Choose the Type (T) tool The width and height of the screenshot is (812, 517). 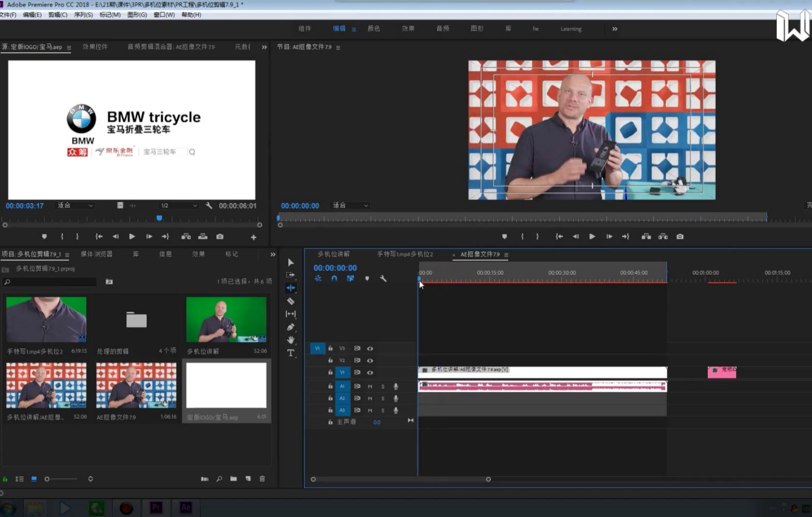(290, 353)
